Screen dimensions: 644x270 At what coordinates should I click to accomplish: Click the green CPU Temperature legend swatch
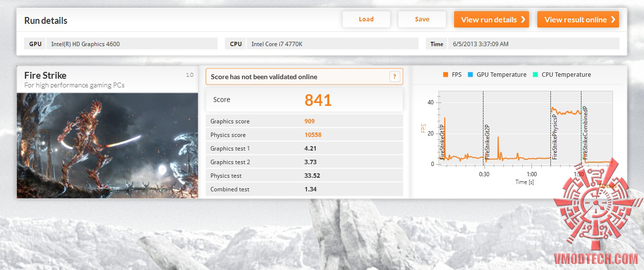535,75
